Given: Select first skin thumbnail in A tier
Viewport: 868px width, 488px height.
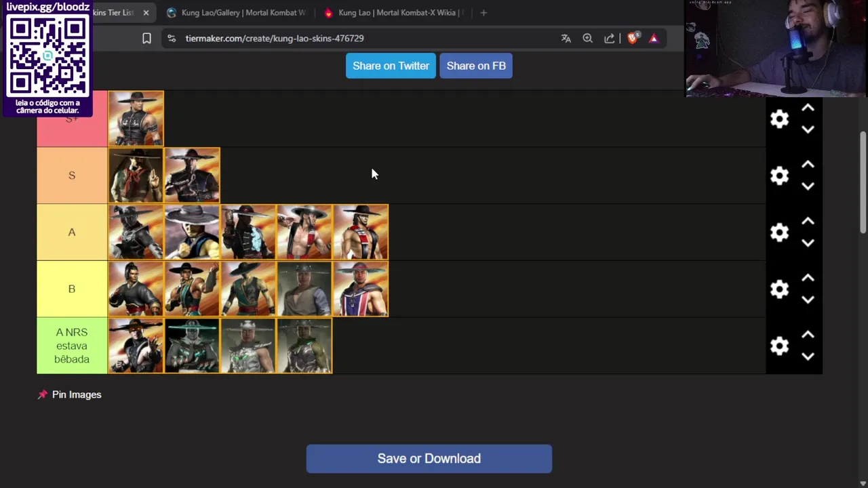Looking at the screenshot, I should click(136, 232).
